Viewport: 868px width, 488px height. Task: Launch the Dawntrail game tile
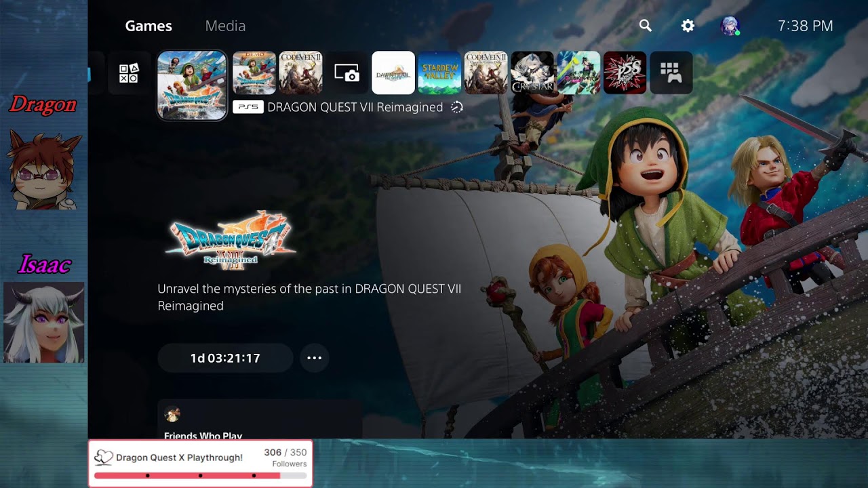click(393, 73)
